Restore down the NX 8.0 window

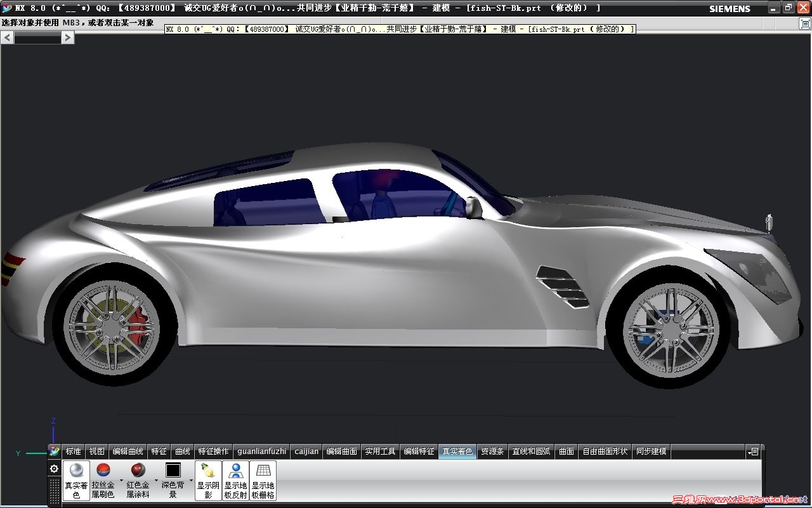789,8
